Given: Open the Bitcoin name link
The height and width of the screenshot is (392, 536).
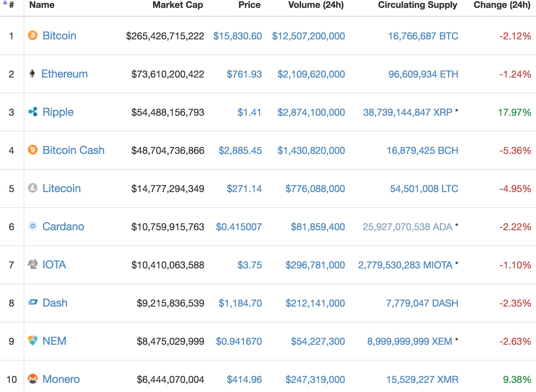Looking at the screenshot, I should [x=59, y=36].
